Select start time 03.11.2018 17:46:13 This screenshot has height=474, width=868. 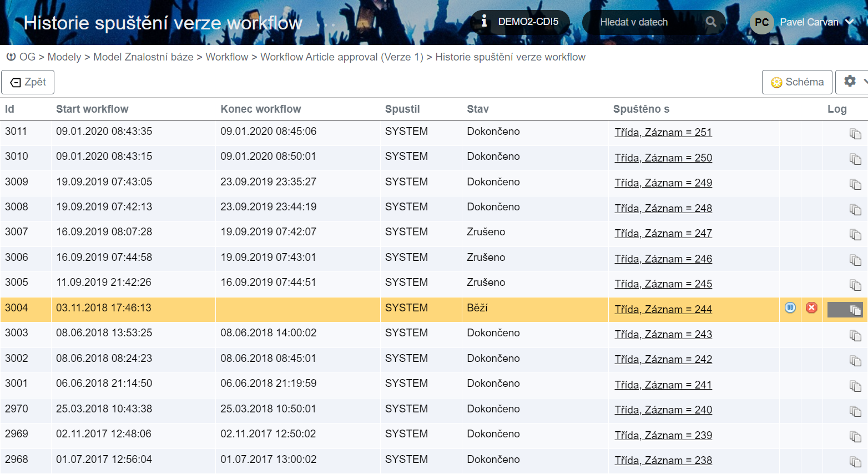click(104, 307)
